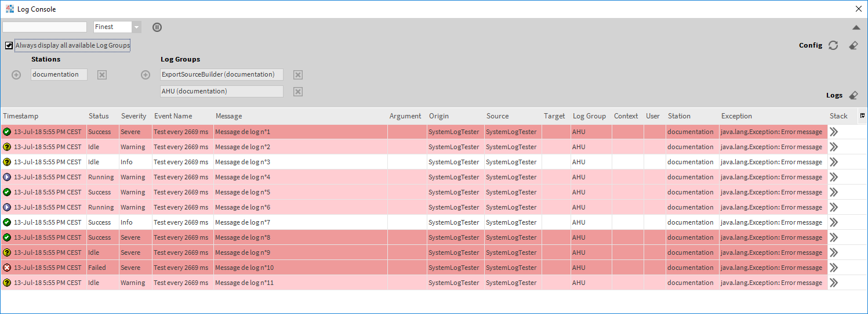Remove the AHU log group
This screenshot has height=314, width=868.
coord(298,92)
